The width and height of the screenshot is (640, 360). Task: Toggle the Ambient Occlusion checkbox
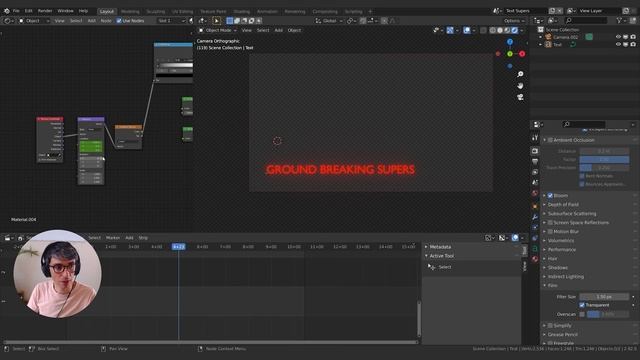click(550, 140)
